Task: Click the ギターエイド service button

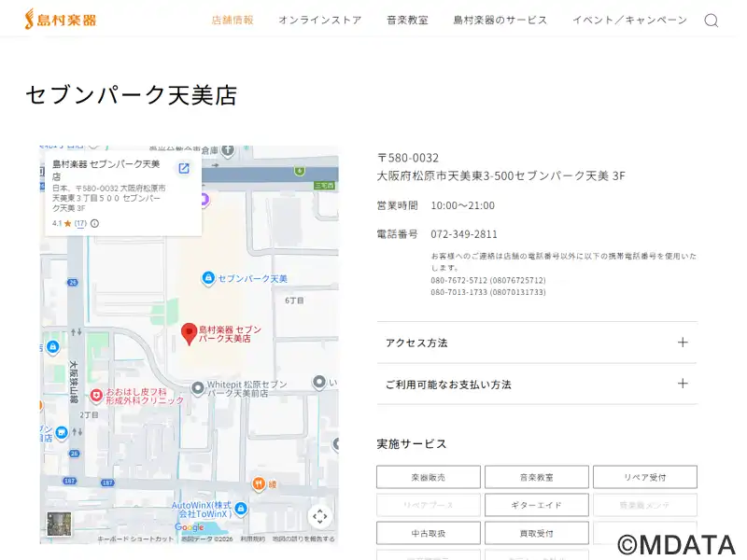Action: (x=536, y=505)
